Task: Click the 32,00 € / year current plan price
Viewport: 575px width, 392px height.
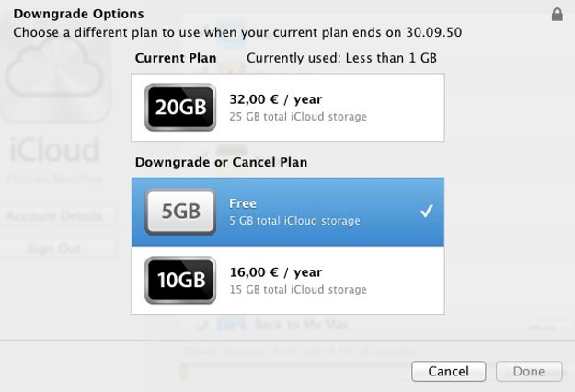Action: (276, 99)
